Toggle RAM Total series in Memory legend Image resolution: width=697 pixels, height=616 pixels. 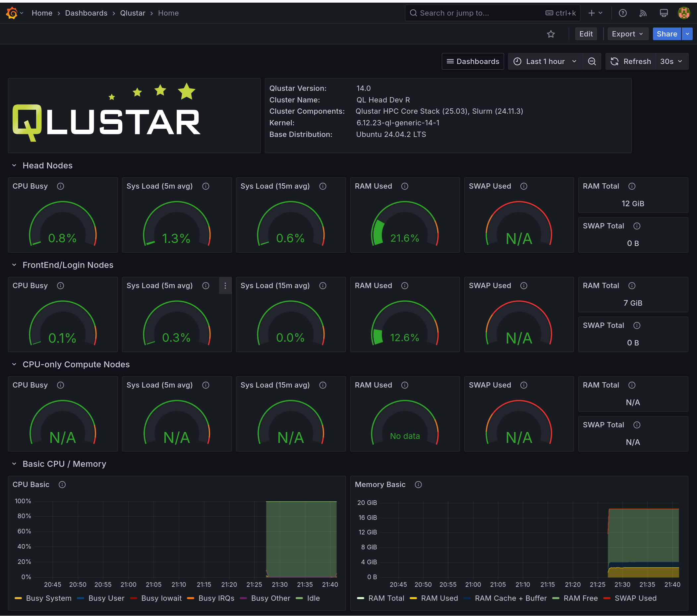pos(386,598)
